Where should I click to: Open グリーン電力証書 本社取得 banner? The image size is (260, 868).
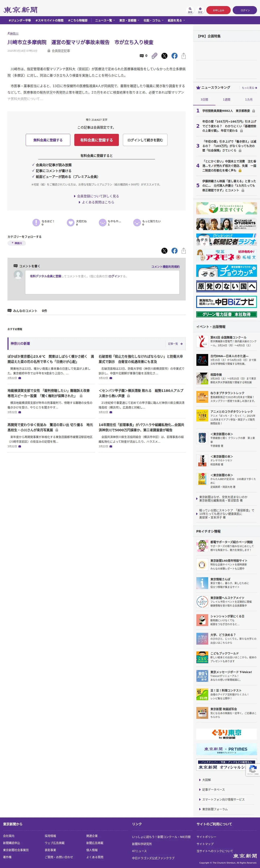click(x=227, y=314)
